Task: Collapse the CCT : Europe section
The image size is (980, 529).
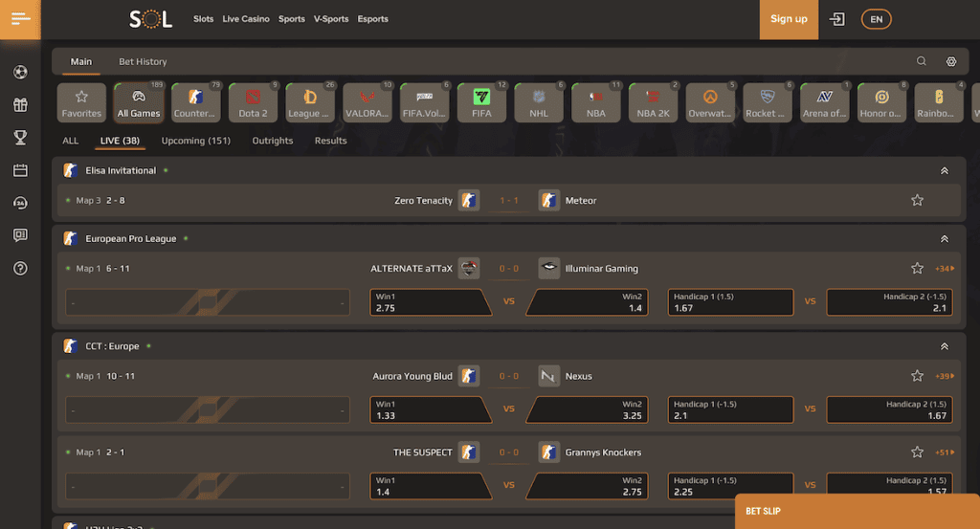Action: pos(945,346)
